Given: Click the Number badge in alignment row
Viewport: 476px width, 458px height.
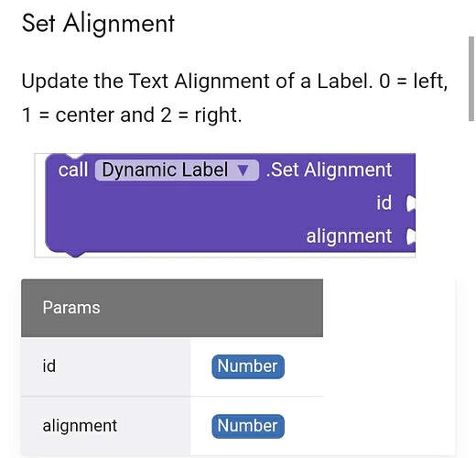Looking at the screenshot, I should tap(248, 426).
